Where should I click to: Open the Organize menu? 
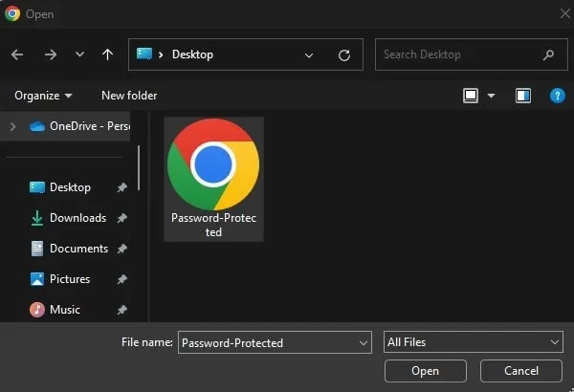point(43,96)
